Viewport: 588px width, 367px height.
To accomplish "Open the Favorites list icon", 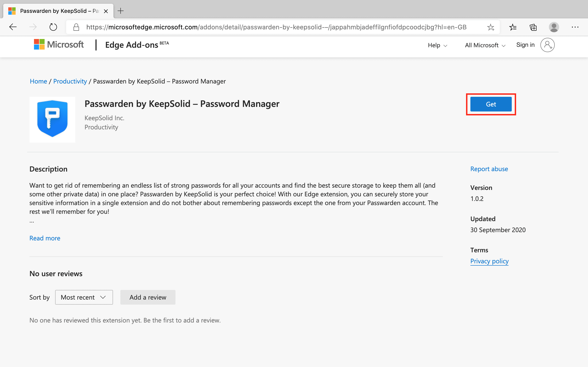I will [513, 27].
